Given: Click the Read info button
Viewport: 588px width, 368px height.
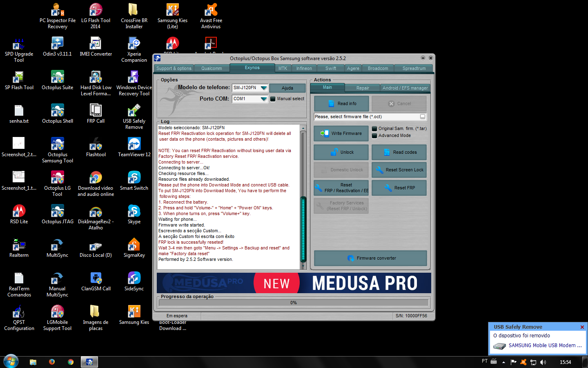Looking at the screenshot, I should [341, 103].
